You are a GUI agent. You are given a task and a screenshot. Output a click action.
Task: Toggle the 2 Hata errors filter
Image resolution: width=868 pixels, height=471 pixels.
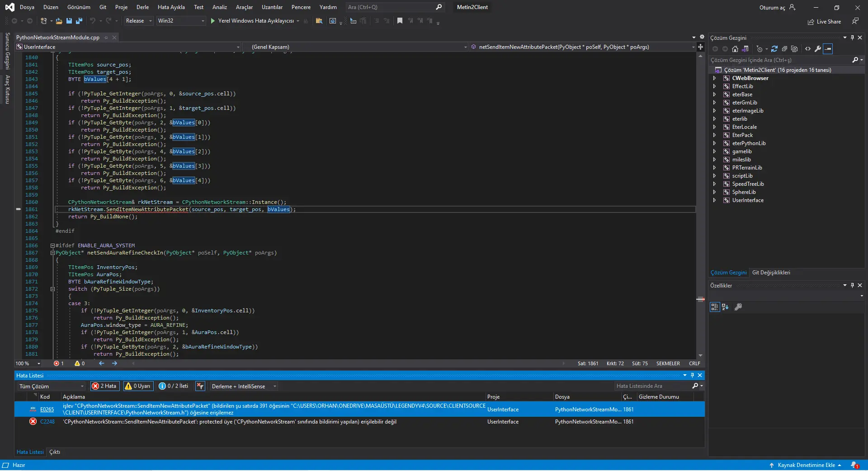pos(105,386)
